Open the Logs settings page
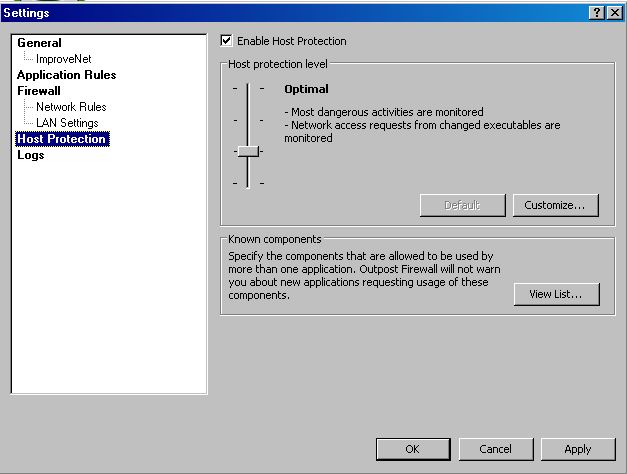The image size is (627, 474). tap(31, 155)
